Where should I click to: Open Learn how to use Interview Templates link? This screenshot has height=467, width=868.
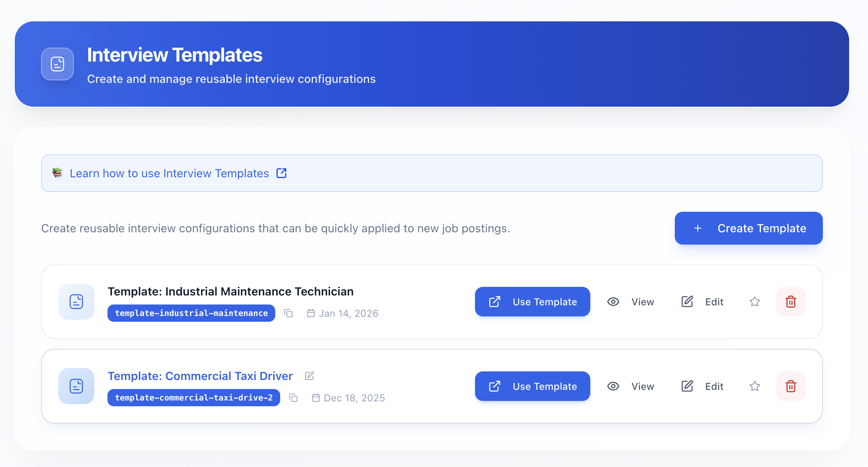coord(169,173)
